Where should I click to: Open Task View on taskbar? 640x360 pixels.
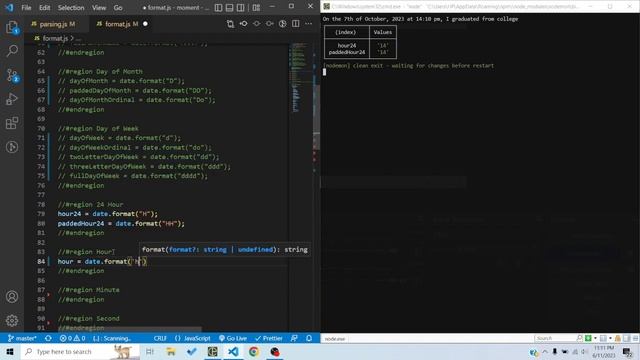point(150,351)
